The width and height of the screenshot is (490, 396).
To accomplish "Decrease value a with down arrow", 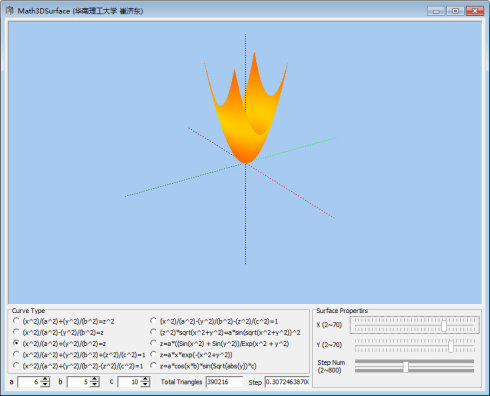I will pyautogui.click(x=45, y=384).
